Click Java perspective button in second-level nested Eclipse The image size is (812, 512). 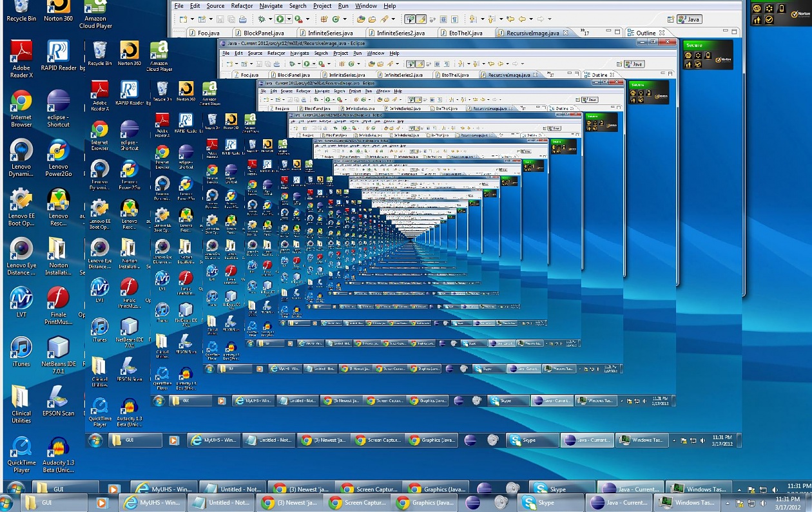634,64
